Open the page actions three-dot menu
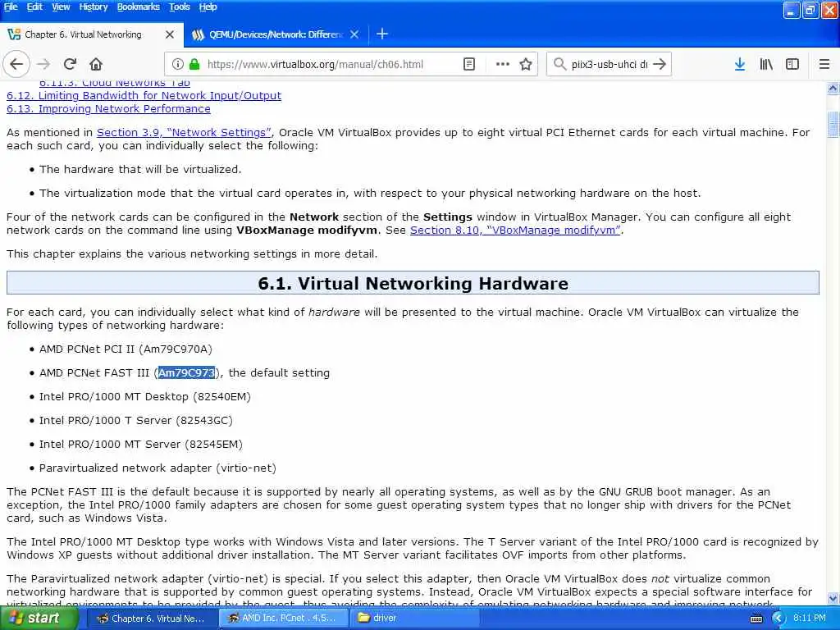The width and height of the screenshot is (840, 630). point(503,64)
